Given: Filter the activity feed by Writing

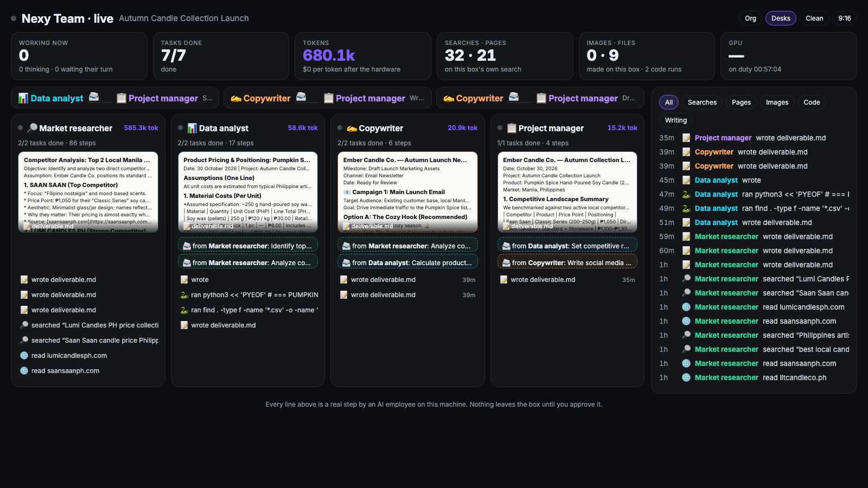Looking at the screenshot, I should pos(676,120).
